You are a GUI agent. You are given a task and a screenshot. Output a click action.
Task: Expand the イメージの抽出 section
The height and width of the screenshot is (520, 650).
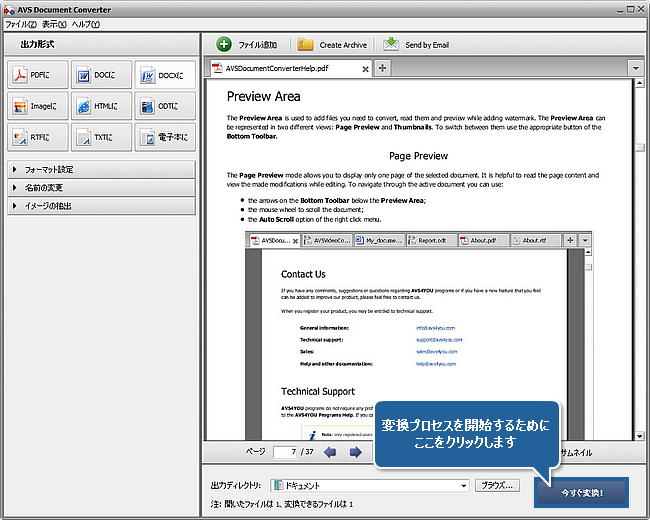pyautogui.click(x=101, y=206)
